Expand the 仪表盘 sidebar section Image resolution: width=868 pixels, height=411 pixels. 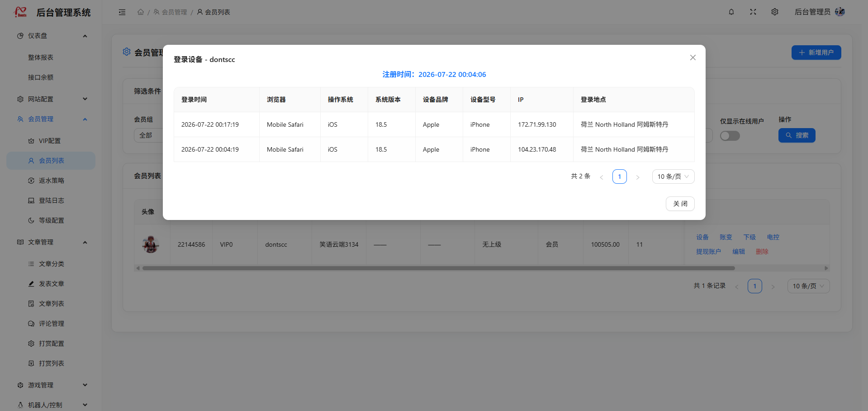coord(51,36)
